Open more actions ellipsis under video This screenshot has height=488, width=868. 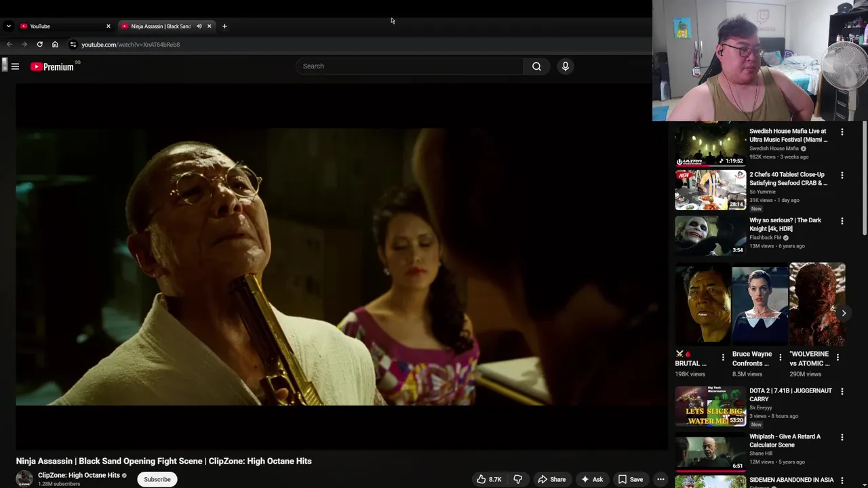[660, 479]
